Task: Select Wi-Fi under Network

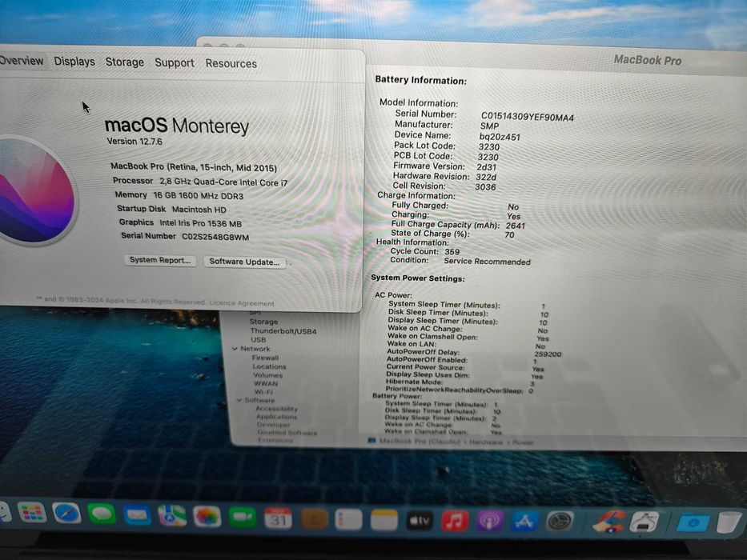Action: pos(263,392)
